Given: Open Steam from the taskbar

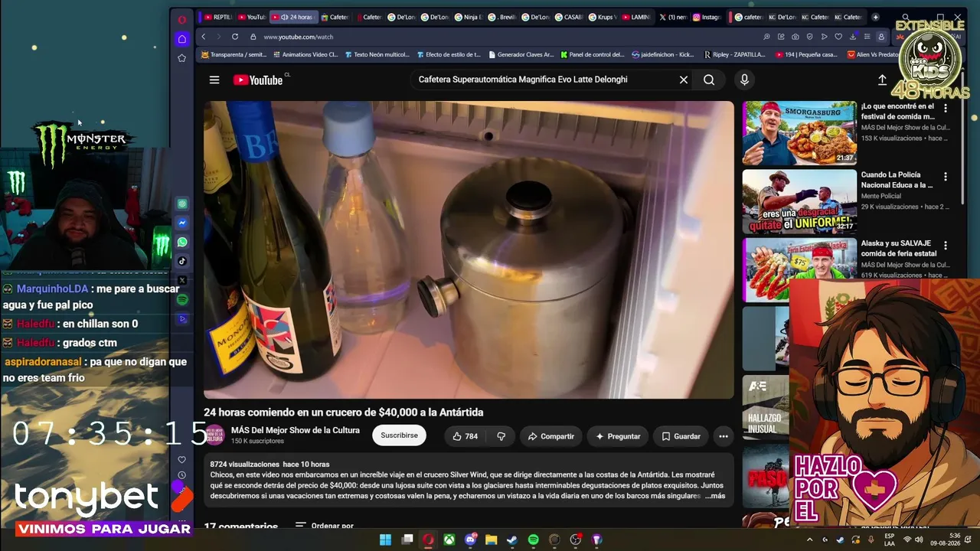Looking at the screenshot, I should click(512, 540).
